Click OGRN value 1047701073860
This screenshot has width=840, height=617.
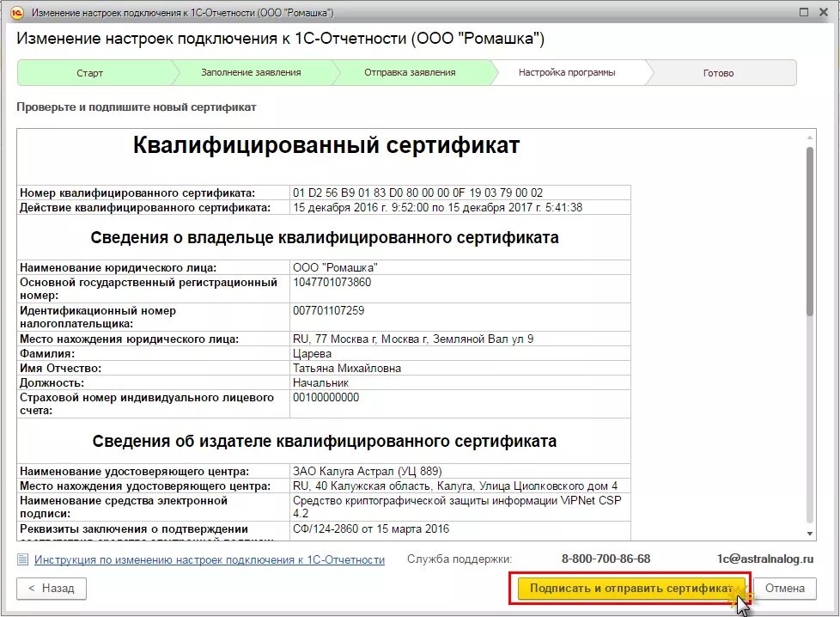click(x=460, y=289)
